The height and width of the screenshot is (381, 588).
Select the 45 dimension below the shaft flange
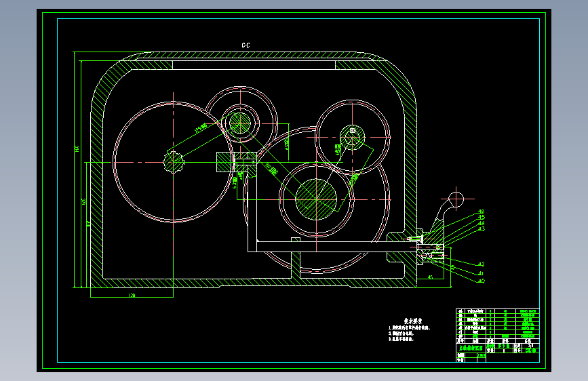click(430, 277)
